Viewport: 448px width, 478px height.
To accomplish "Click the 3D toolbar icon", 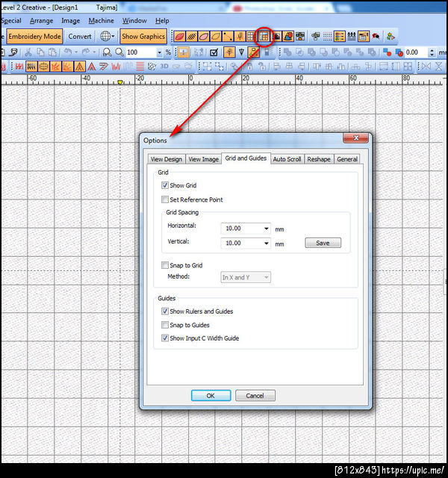I will point(164,66).
